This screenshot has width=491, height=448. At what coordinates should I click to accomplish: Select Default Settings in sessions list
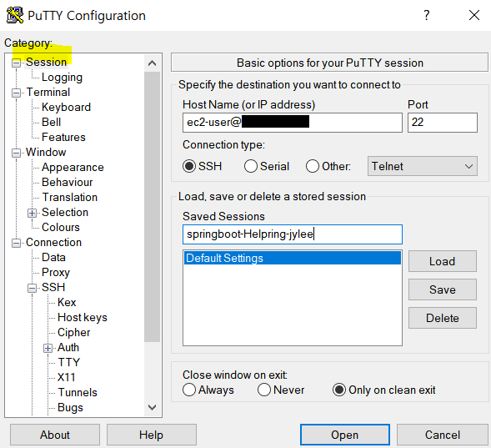coord(293,258)
